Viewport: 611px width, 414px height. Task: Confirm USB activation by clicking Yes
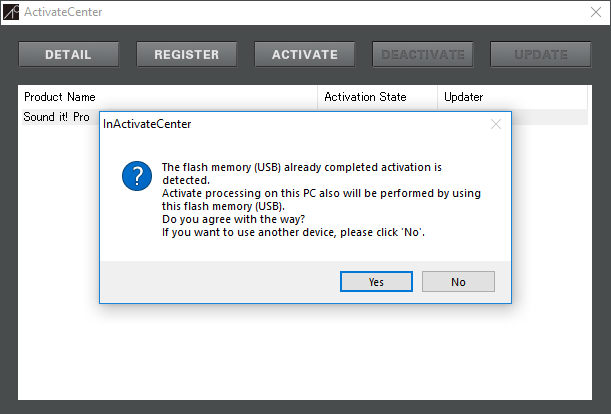coord(376,281)
